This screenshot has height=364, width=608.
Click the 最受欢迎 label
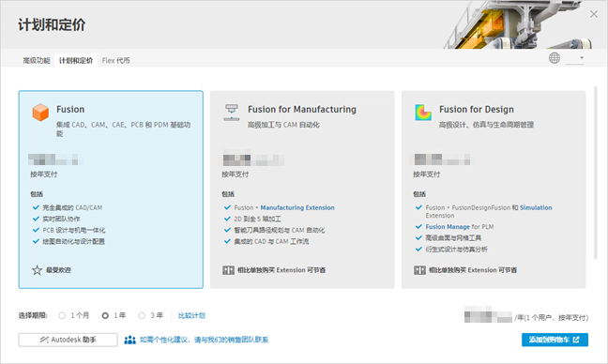tap(58, 270)
